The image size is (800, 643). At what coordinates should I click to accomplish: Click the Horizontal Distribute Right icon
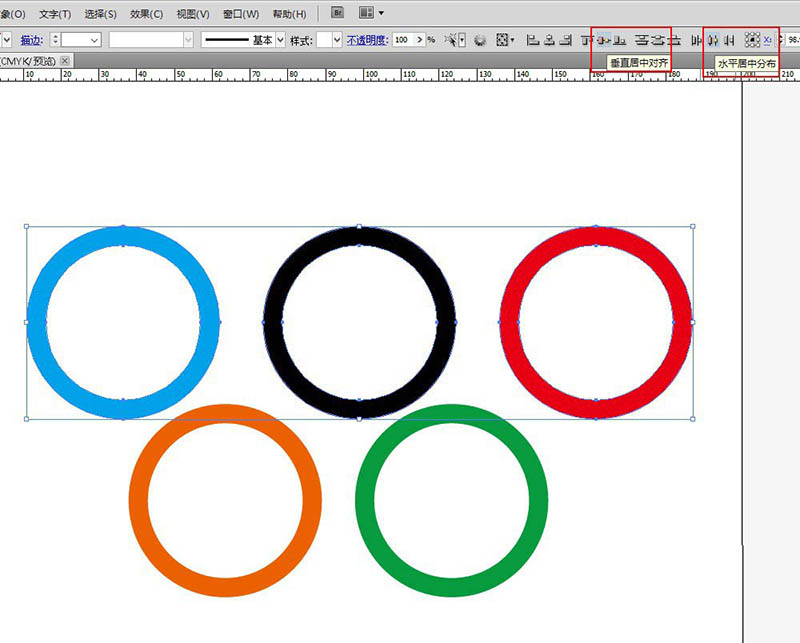coord(730,40)
